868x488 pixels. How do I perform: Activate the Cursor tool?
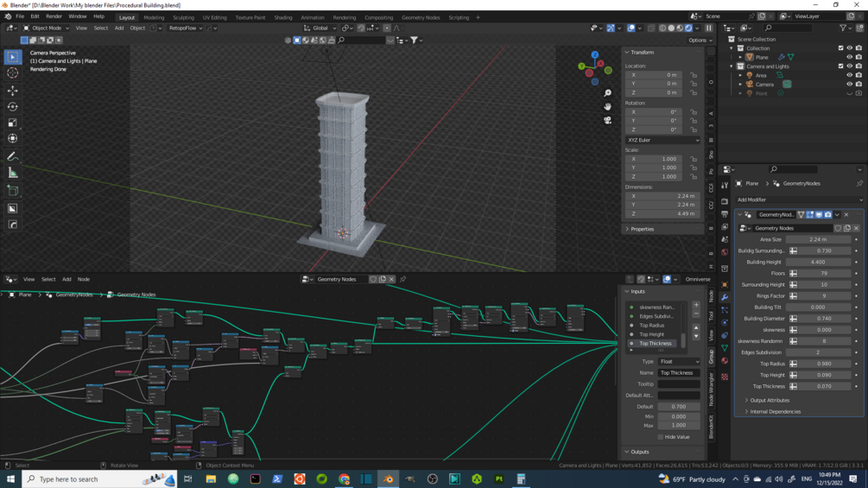click(12, 73)
